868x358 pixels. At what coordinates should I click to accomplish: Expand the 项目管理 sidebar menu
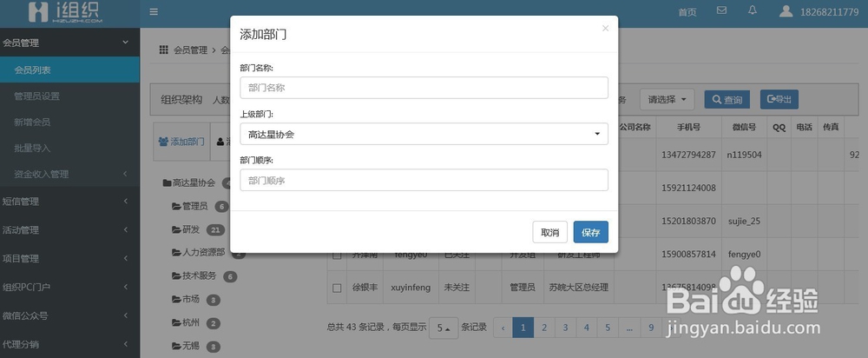pos(69,258)
